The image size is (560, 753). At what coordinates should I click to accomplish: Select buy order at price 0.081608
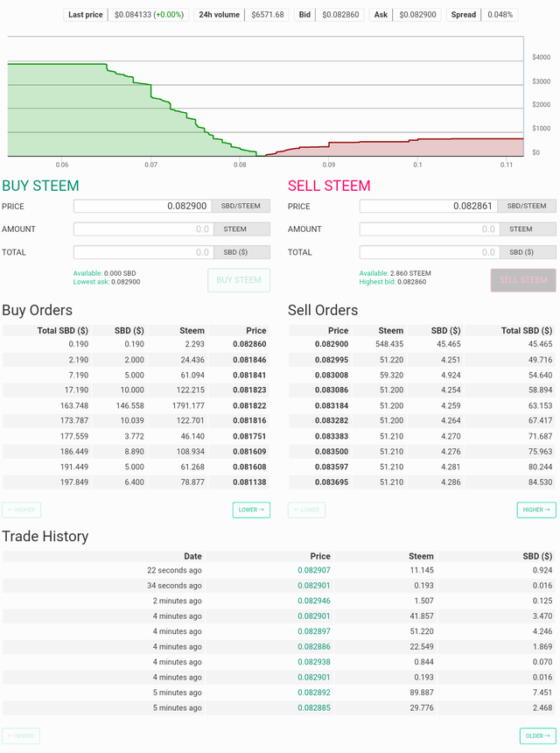[x=136, y=467]
